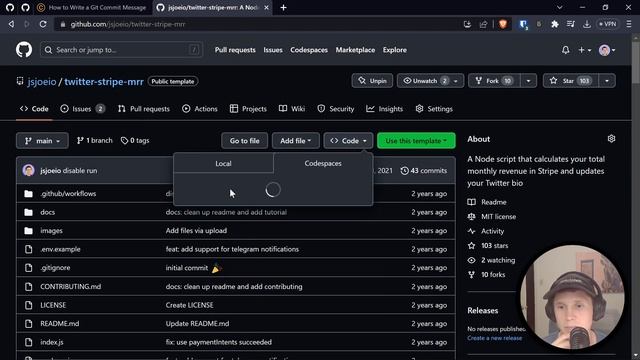The width and height of the screenshot is (640, 360).
Task: Open the Use this template dropdown
Action: (x=416, y=140)
